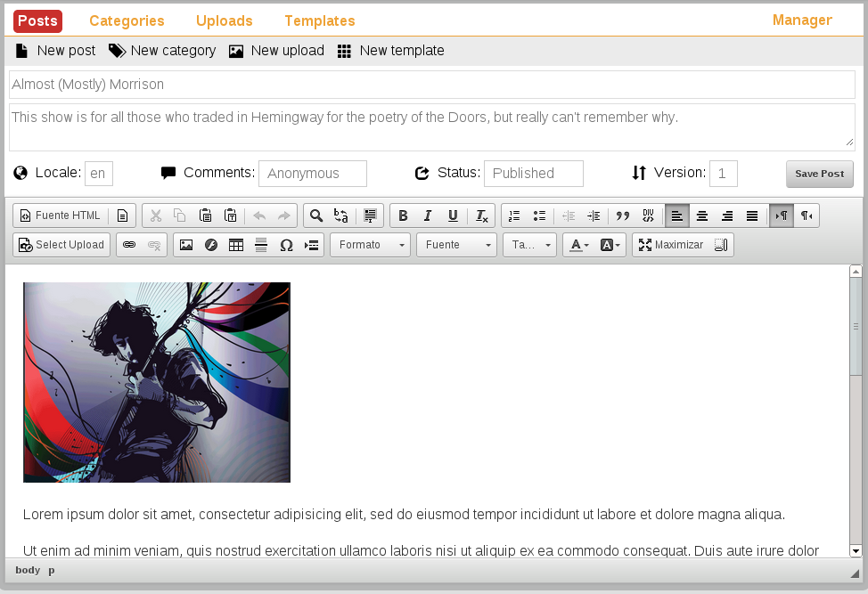Click the Select Upload button
This screenshot has height=594, width=868.
[x=61, y=245]
